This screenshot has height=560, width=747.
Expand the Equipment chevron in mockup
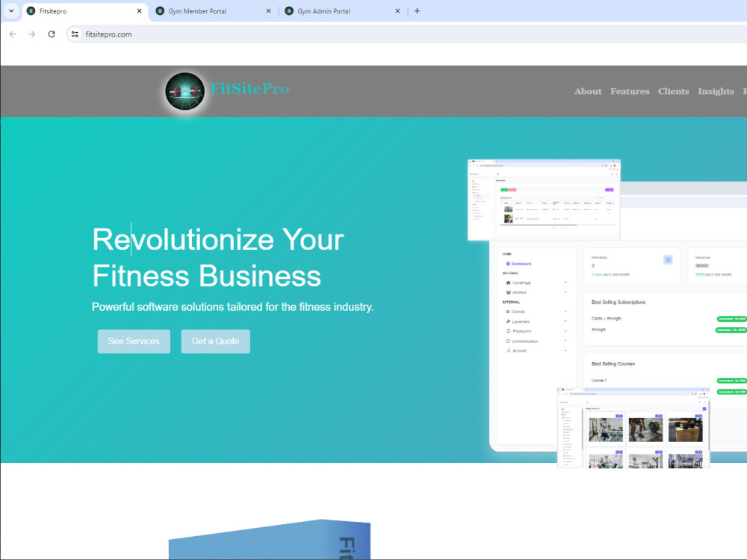point(565,321)
